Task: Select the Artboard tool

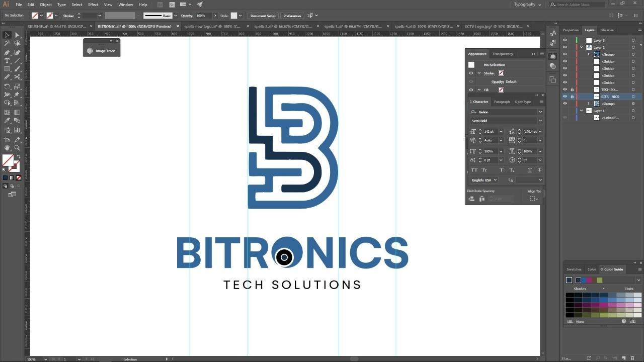Action: click(x=7, y=139)
